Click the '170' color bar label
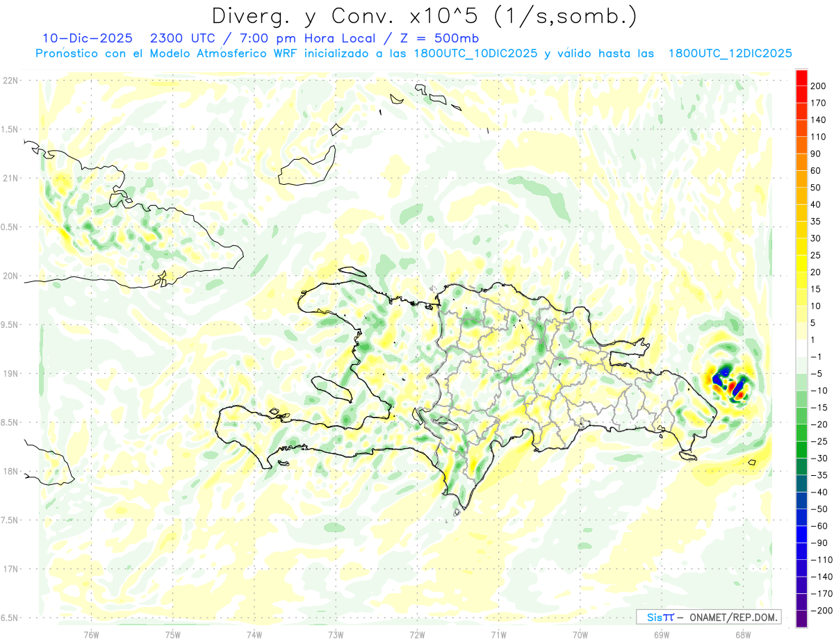 pyautogui.click(x=819, y=103)
